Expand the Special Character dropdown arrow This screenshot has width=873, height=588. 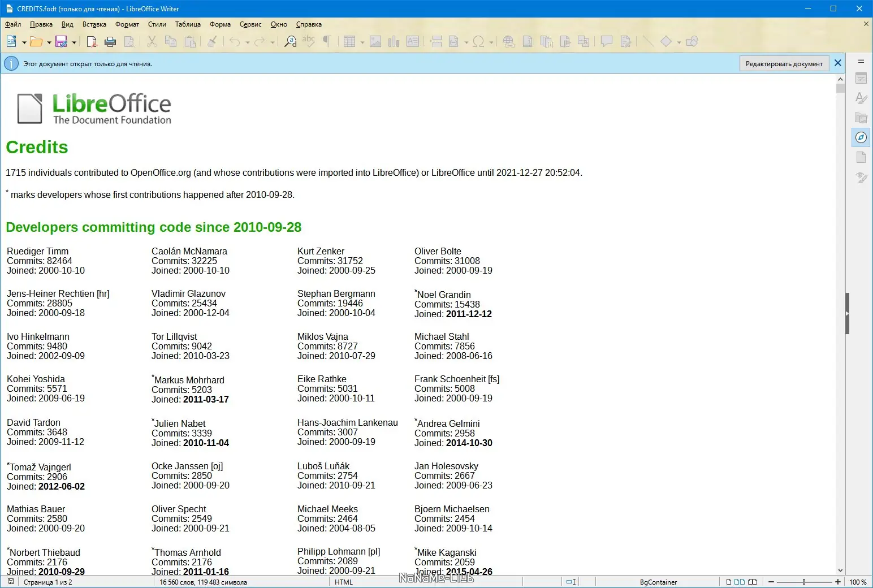click(491, 42)
